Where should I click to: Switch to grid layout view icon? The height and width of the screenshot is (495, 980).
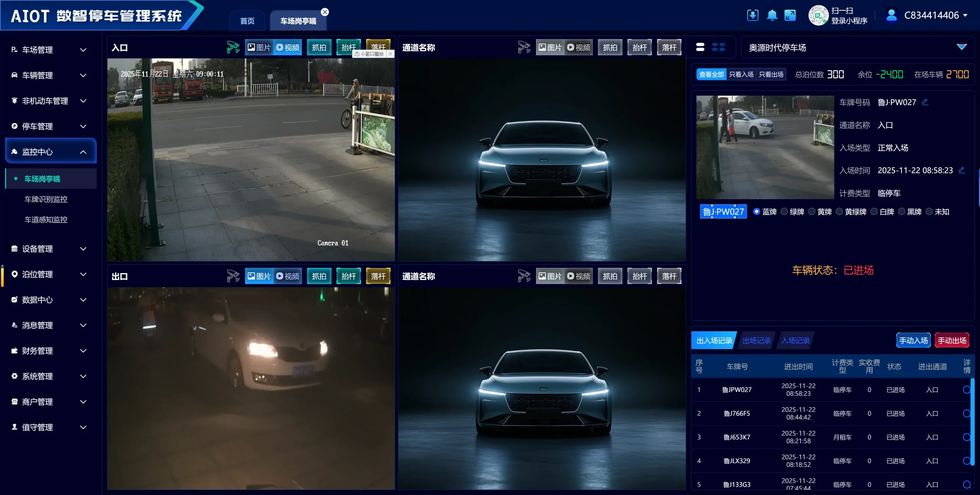[718, 47]
